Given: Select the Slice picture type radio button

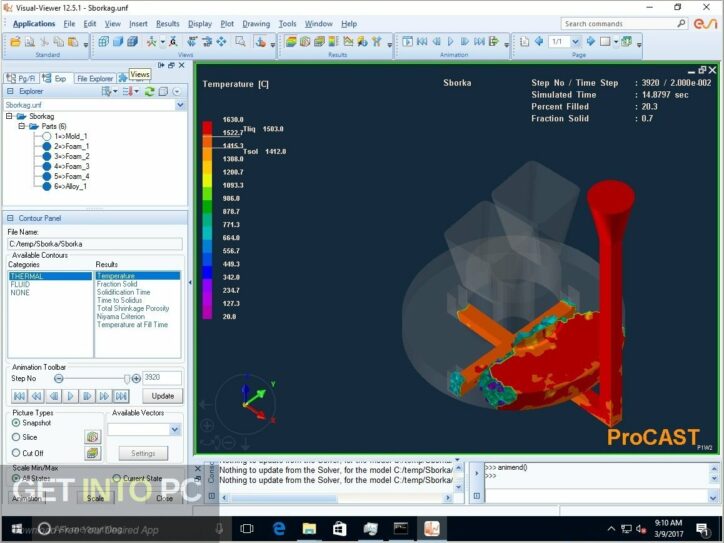Looking at the screenshot, I should [x=16, y=437].
